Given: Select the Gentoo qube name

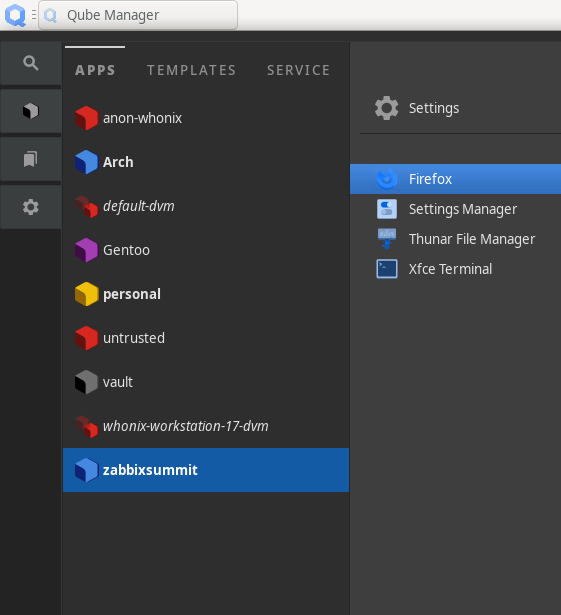Looking at the screenshot, I should point(126,250).
